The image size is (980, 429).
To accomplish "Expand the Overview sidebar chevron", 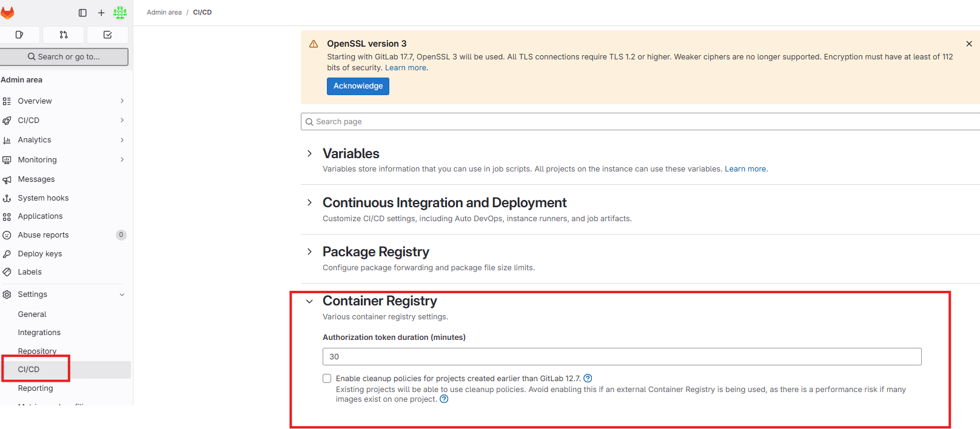I will [122, 101].
